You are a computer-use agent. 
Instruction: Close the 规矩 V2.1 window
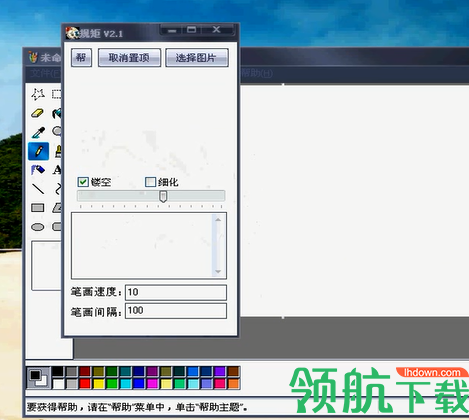coord(217,30)
